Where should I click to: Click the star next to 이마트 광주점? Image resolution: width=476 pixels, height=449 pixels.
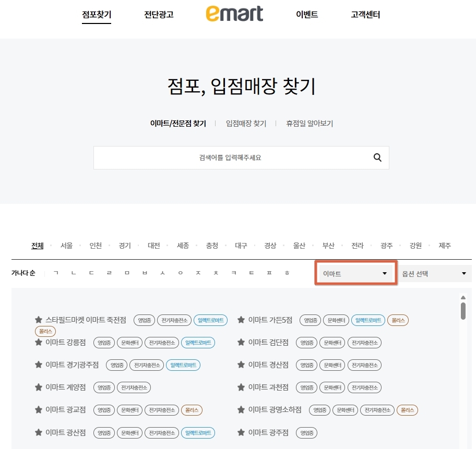(x=240, y=433)
